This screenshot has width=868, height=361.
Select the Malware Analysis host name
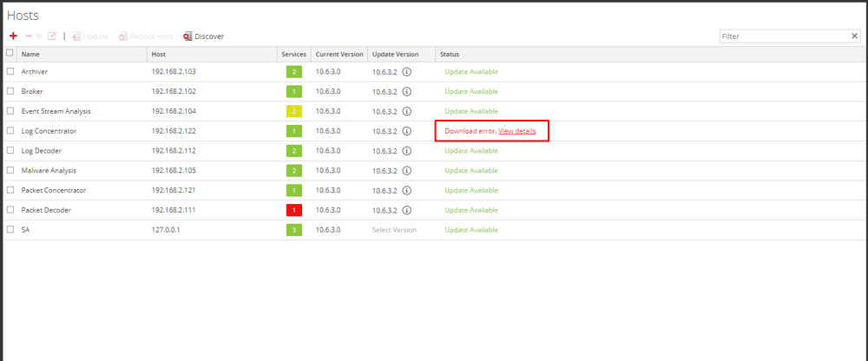49,171
